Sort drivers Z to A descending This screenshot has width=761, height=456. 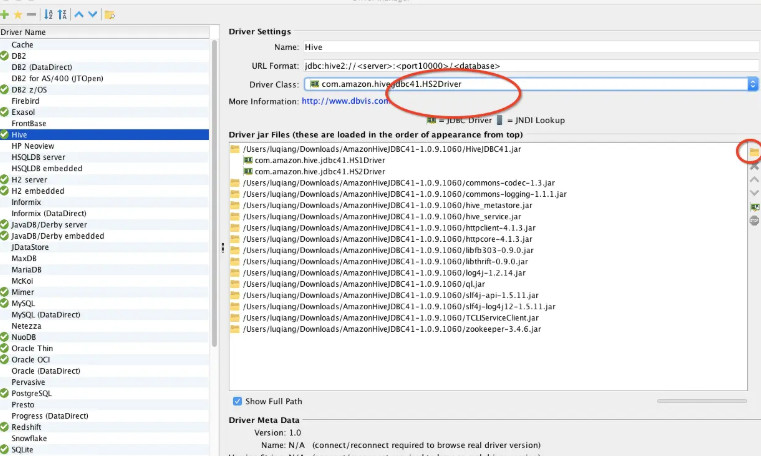(x=62, y=15)
